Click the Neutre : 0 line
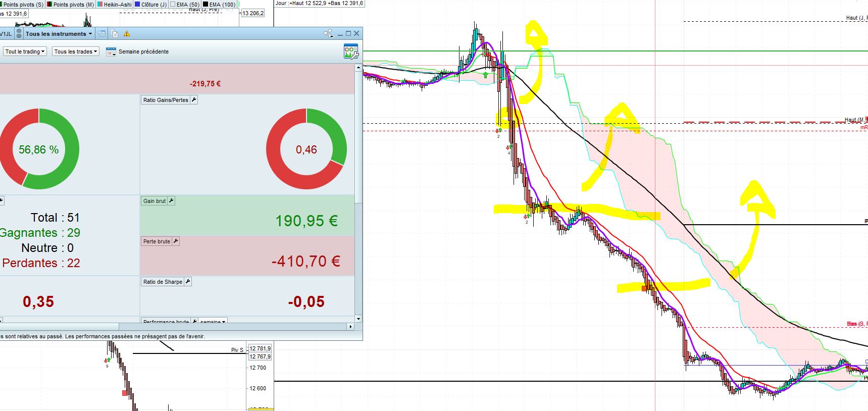 [47, 248]
